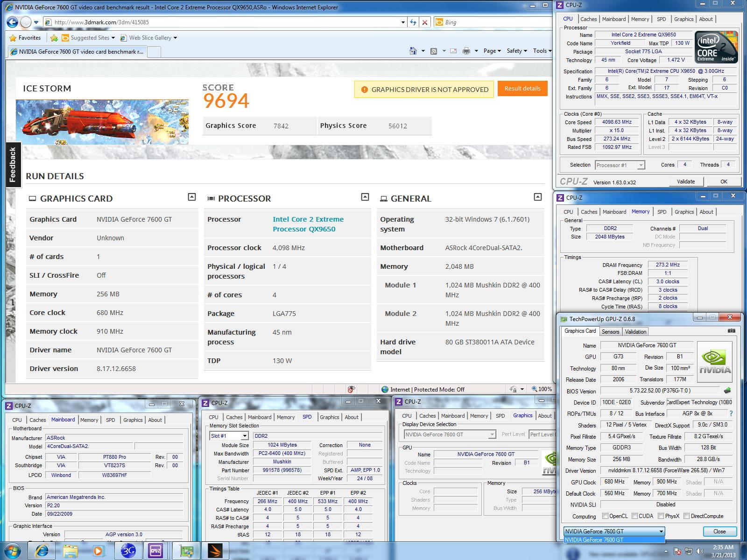Open the Tools menu dropdown in IE

pos(542,51)
